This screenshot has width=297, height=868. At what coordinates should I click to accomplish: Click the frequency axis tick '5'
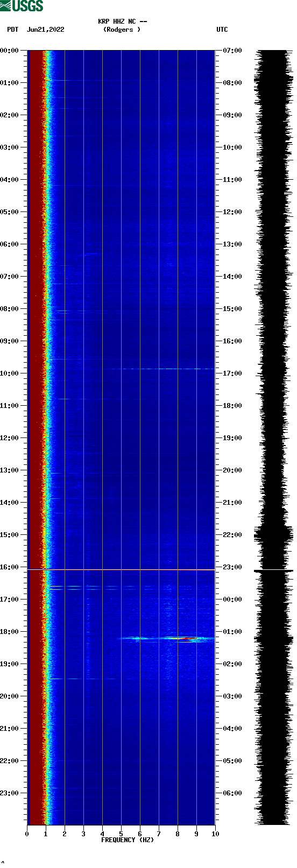coord(121,834)
